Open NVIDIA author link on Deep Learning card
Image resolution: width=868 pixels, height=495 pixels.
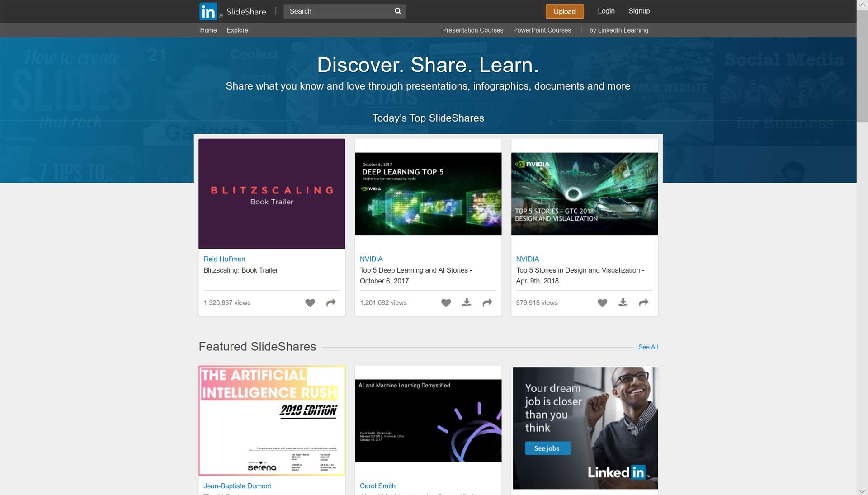(x=371, y=259)
